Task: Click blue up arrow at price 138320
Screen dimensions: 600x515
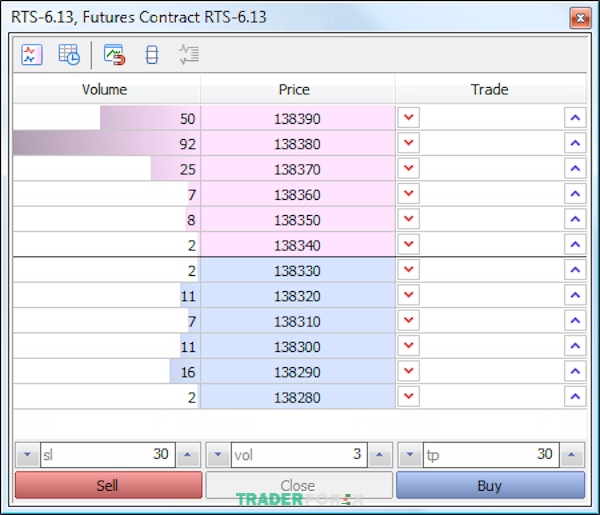Action: pos(575,295)
